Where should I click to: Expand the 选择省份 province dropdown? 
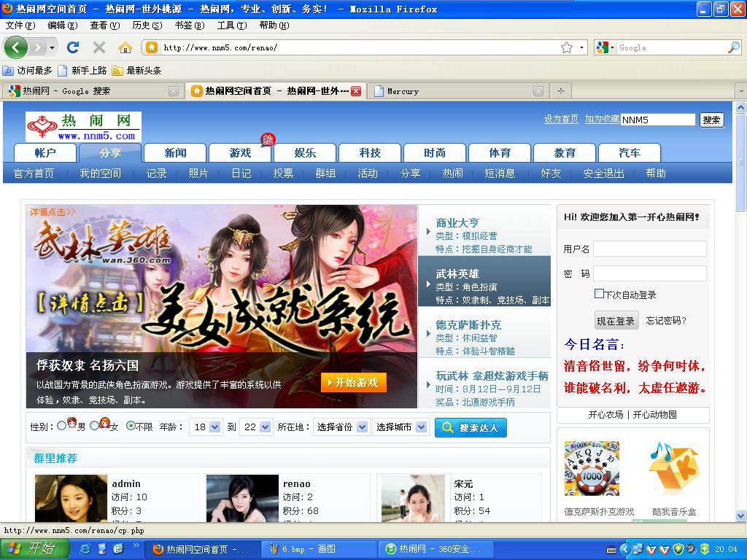pyautogui.click(x=341, y=427)
